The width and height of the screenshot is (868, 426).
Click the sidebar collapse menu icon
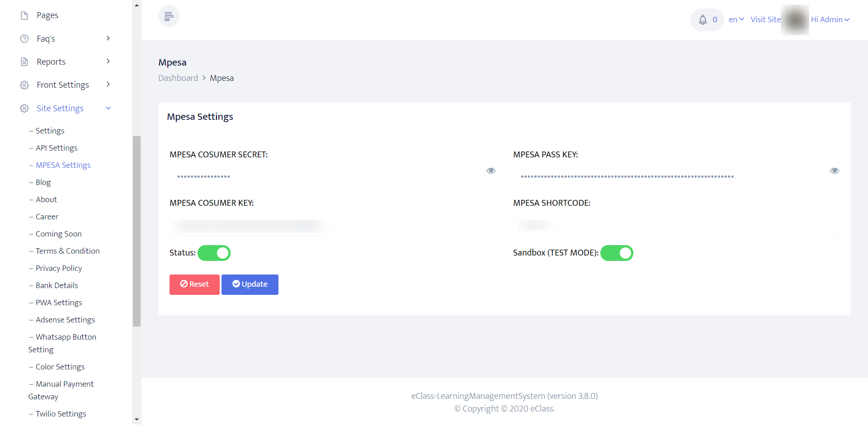169,17
